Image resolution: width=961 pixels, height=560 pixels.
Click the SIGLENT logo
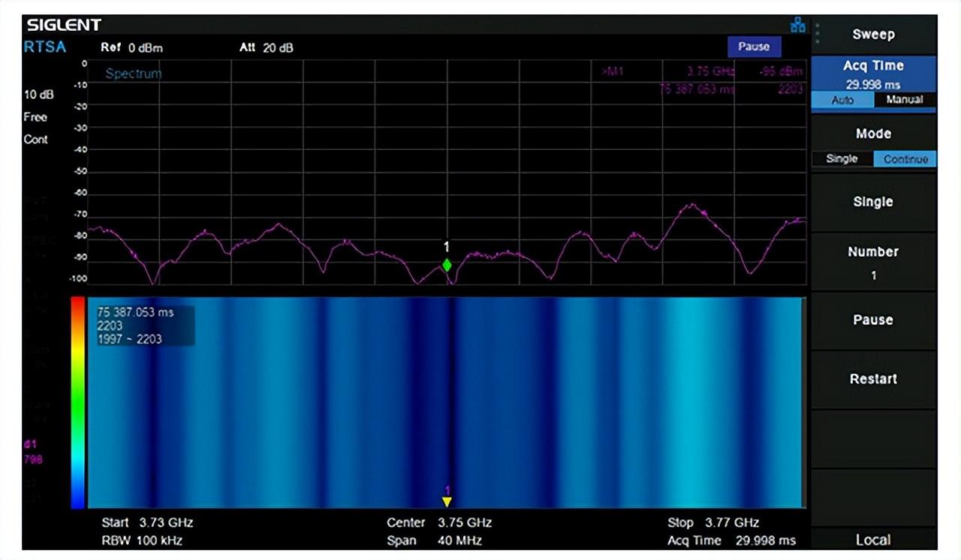pyautogui.click(x=64, y=25)
